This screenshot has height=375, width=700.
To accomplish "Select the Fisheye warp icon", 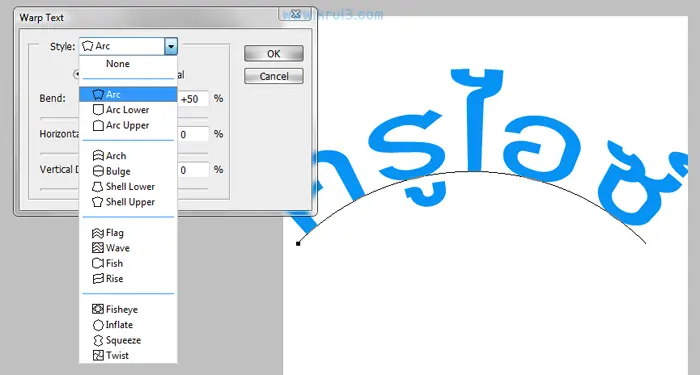I will pos(98,309).
